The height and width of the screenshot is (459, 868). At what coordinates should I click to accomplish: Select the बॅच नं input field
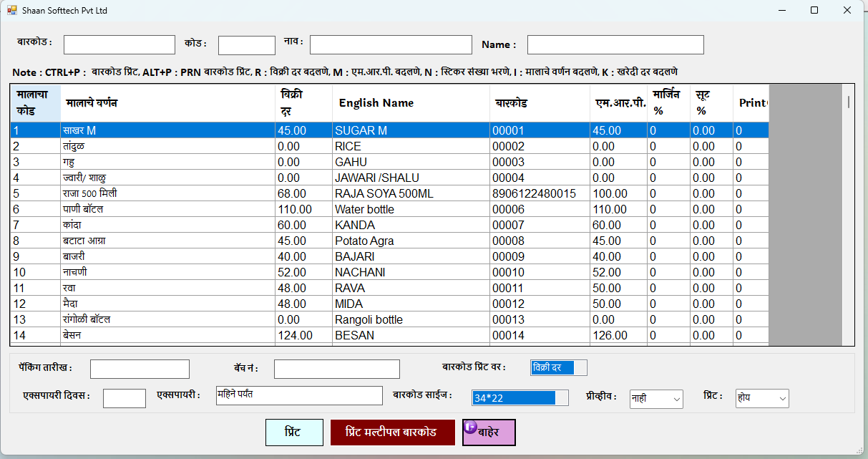(336, 369)
